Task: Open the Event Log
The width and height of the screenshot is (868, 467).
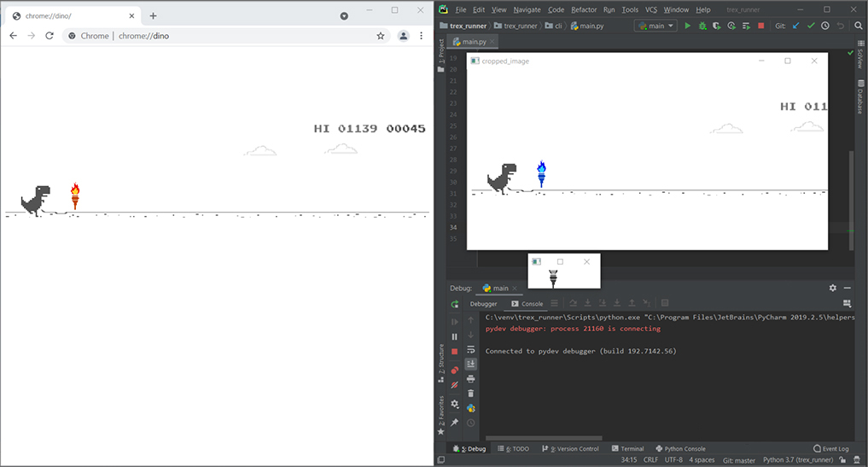Action: tap(831, 449)
